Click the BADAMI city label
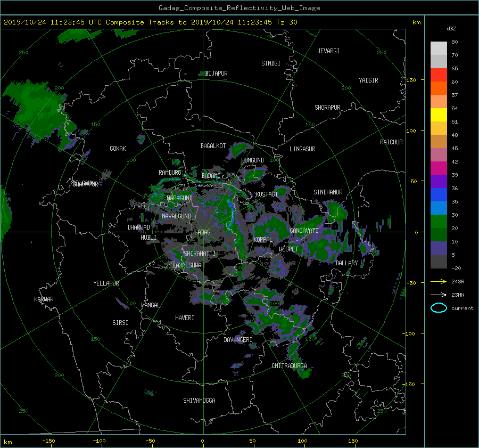 211,176
